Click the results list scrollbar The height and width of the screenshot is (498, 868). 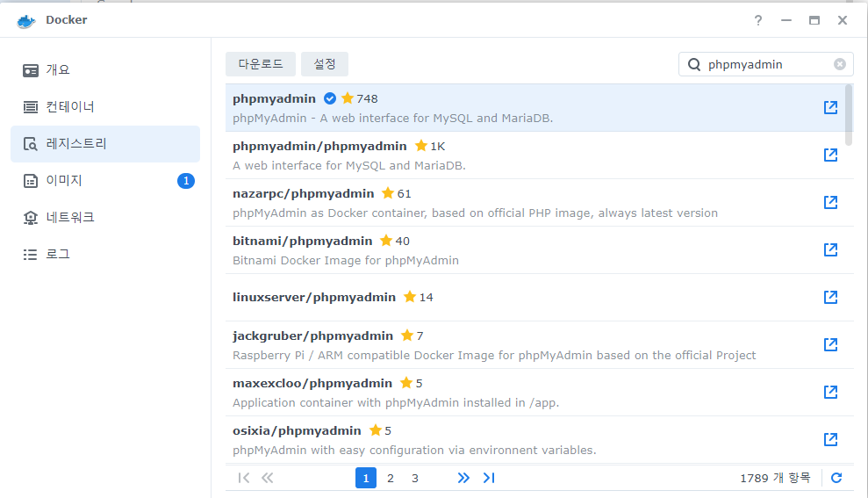coord(849,115)
